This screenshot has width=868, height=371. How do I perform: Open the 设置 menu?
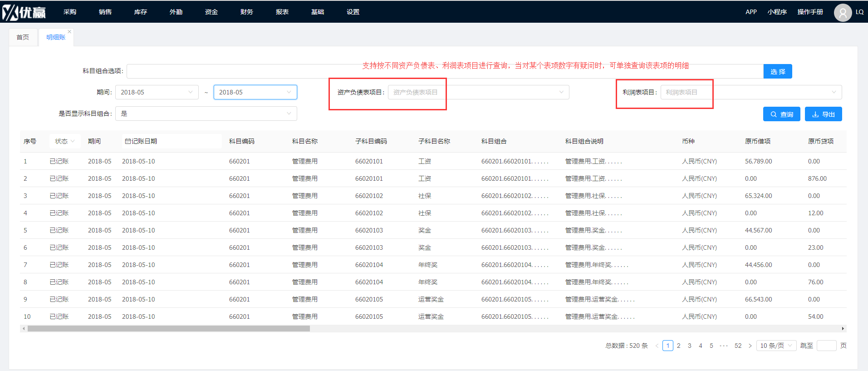click(x=353, y=12)
